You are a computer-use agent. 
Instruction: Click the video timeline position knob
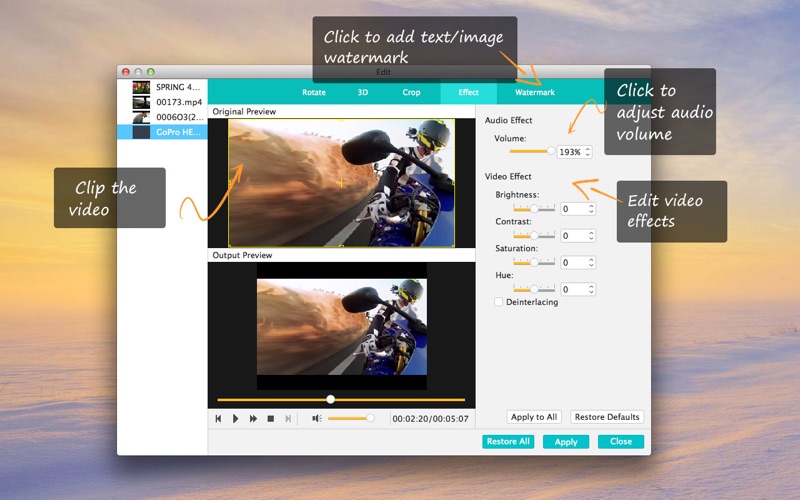pos(331,399)
